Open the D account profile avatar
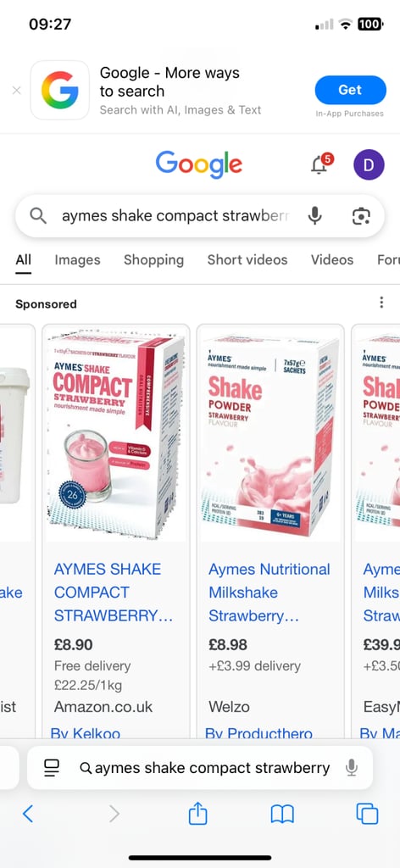The width and height of the screenshot is (400, 868). pos(369,164)
